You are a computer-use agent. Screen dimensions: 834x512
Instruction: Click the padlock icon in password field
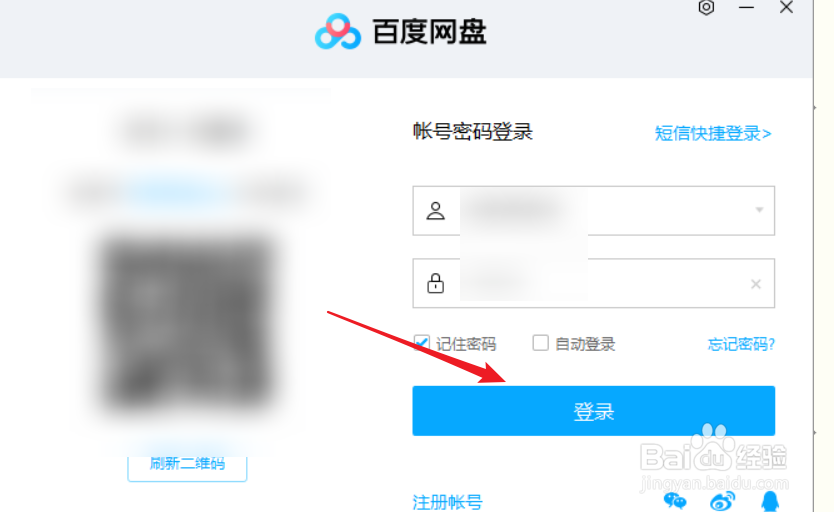pos(435,283)
